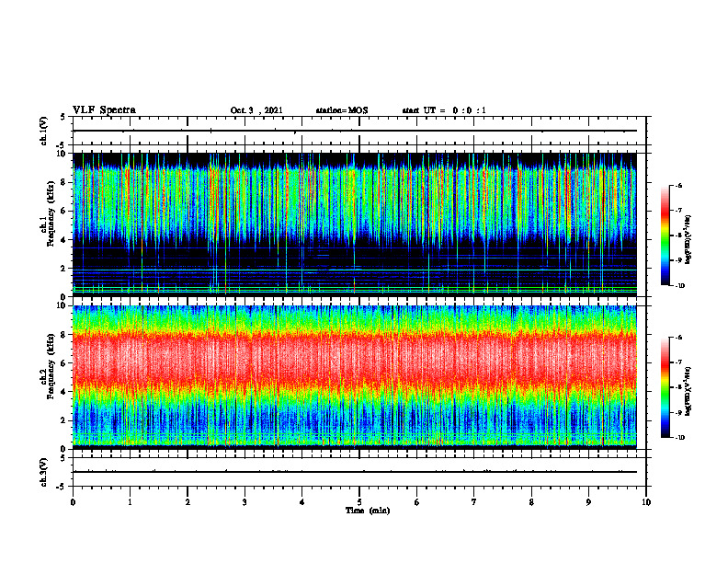Click time-axis tick label "4"
The image size is (728, 563).
click(x=302, y=502)
